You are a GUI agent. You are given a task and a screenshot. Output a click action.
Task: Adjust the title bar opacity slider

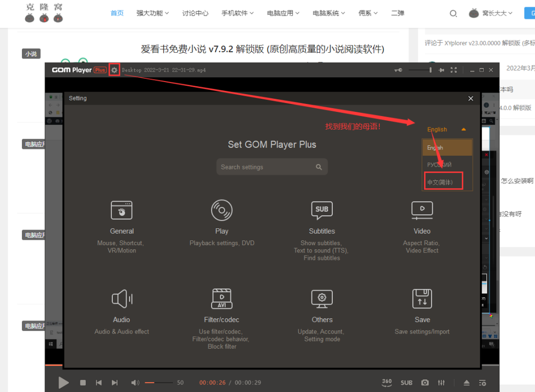pyautogui.click(x=421, y=70)
